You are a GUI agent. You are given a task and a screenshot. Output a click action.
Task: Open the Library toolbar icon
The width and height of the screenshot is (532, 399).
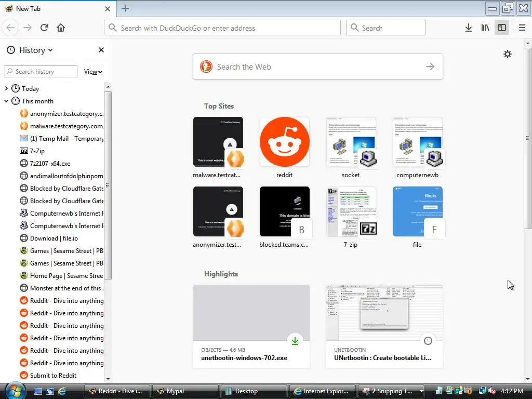point(485,28)
